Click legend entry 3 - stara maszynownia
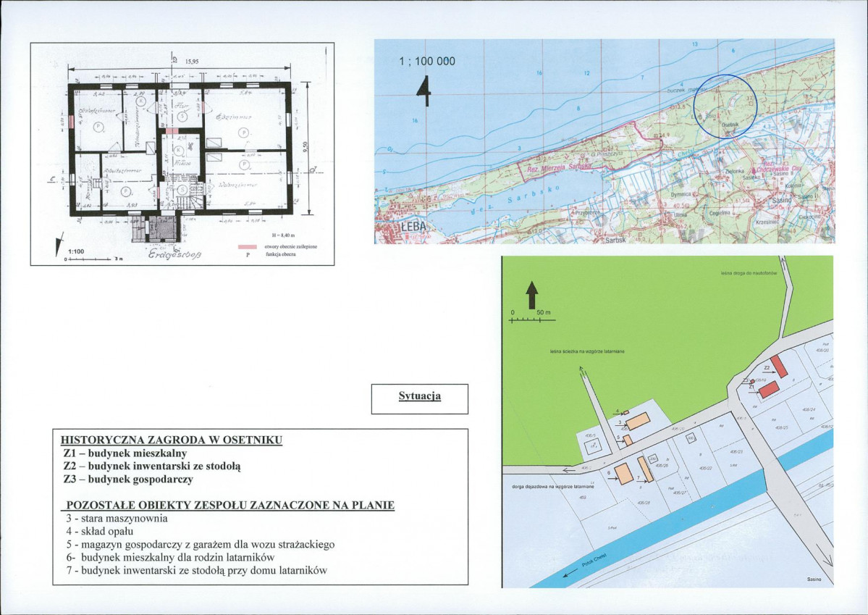 point(117,519)
